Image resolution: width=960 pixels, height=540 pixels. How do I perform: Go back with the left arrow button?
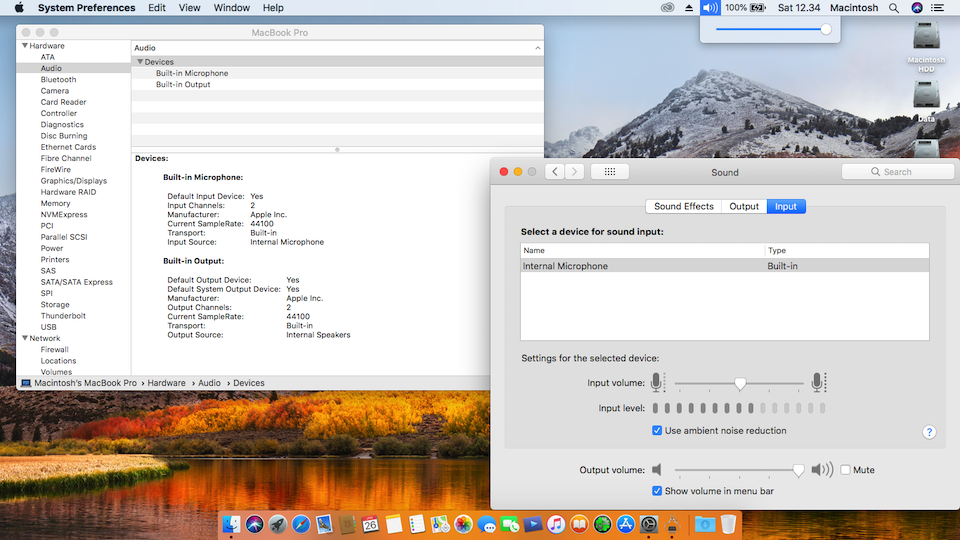[555, 172]
